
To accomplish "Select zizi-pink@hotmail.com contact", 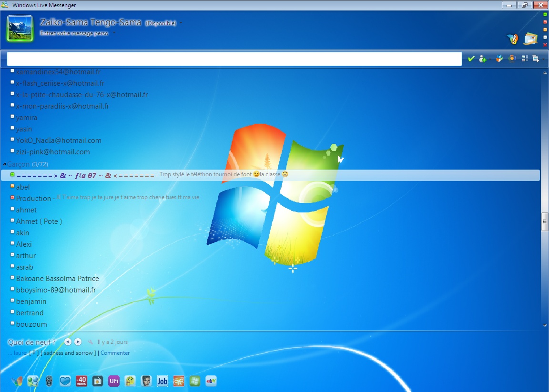I will (x=53, y=152).
